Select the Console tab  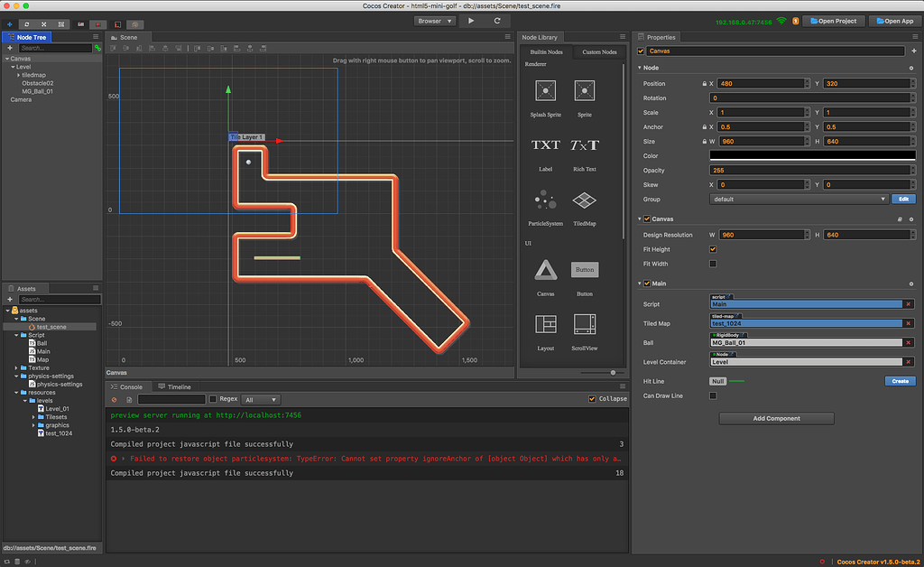[x=126, y=387]
